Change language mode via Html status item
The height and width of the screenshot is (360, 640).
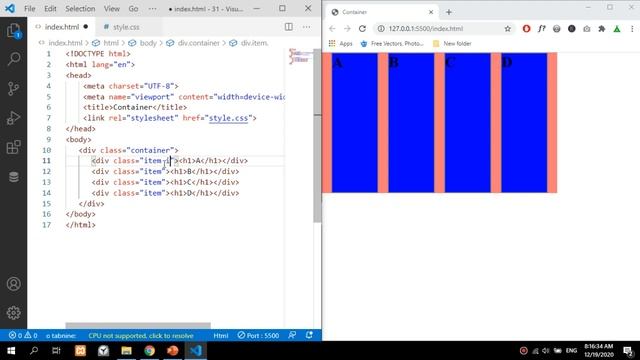tap(220, 336)
